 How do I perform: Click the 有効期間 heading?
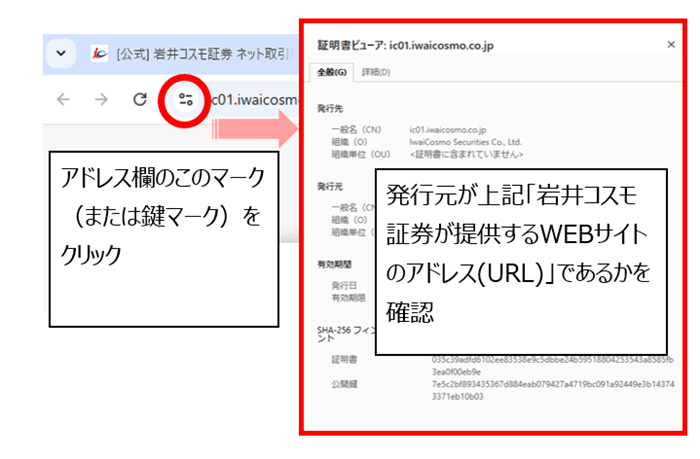(x=334, y=264)
